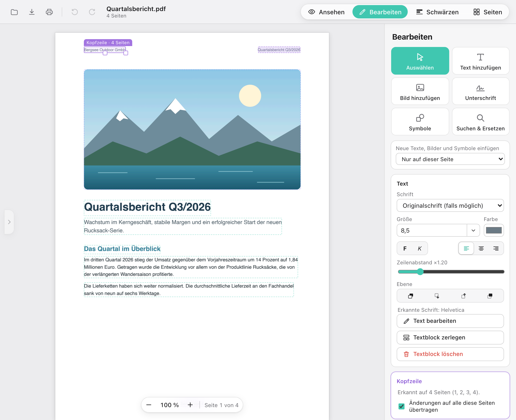Move layer one step backward
The width and height of the screenshot is (516, 420).
tap(437, 296)
